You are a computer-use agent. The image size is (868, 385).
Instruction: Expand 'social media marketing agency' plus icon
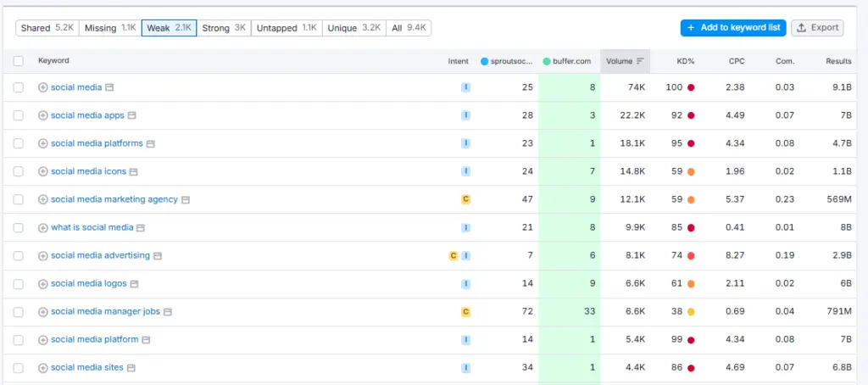click(43, 199)
